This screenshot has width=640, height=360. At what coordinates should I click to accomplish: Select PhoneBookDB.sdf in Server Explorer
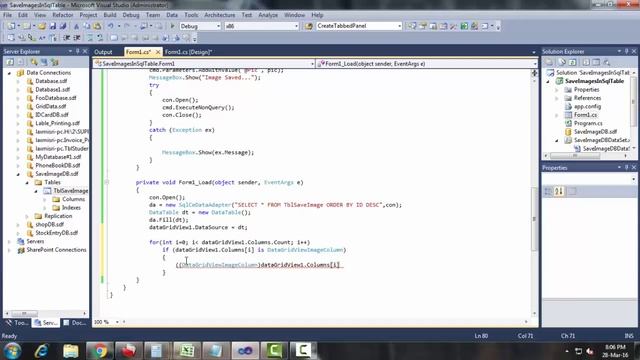pyautogui.click(x=58, y=165)
